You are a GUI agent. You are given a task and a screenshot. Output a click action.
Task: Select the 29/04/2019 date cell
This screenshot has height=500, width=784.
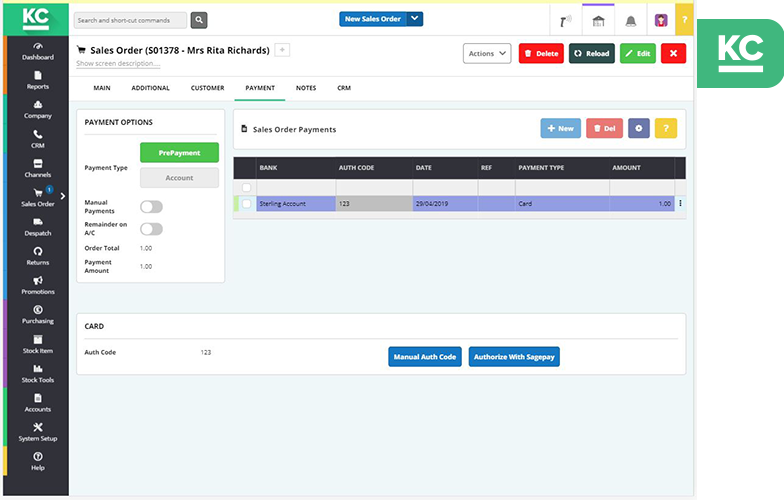click(445, 204)
